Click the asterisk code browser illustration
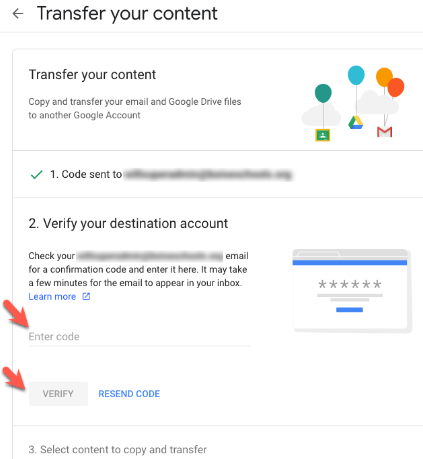423x459 pixels. 352,291
